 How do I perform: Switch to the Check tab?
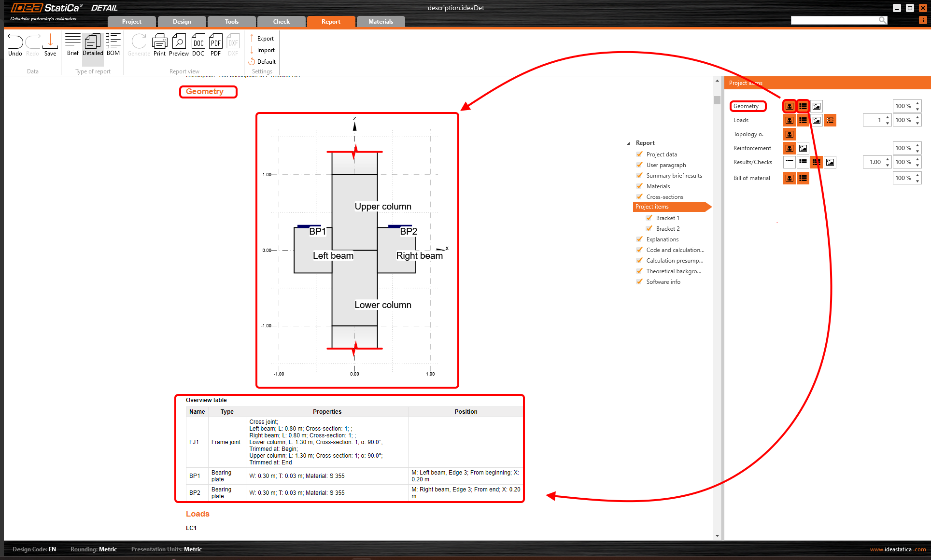(x=281, y=22)
